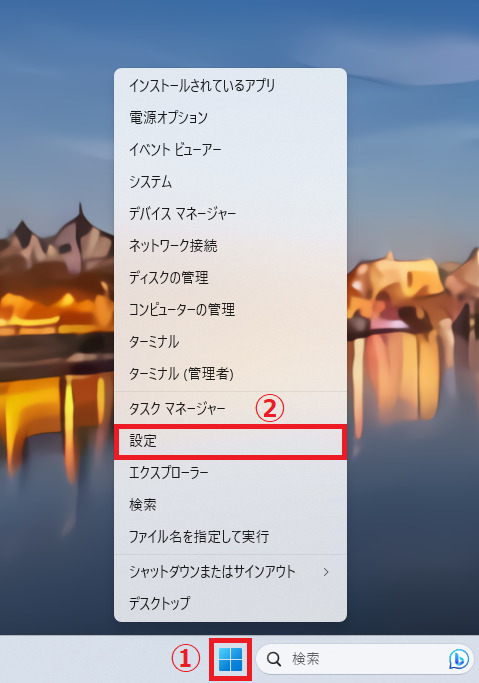Launch コンピューターの管理

tap(230, 310)
